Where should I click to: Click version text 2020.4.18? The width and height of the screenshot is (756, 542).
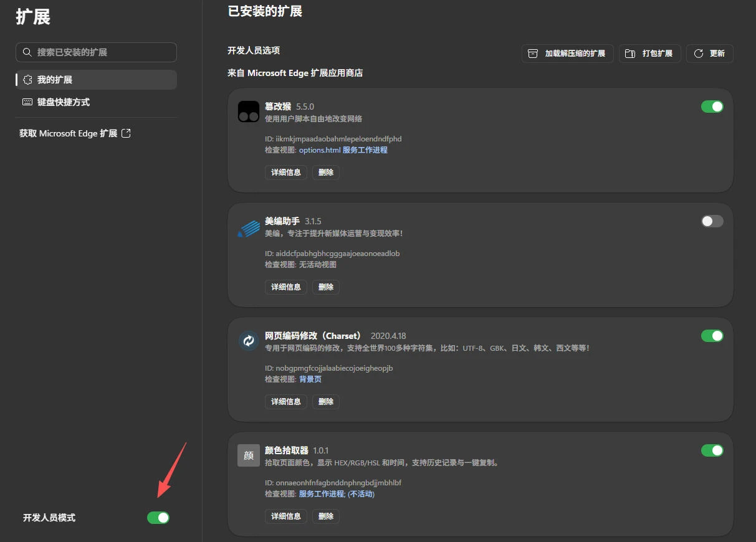point(388,336)
